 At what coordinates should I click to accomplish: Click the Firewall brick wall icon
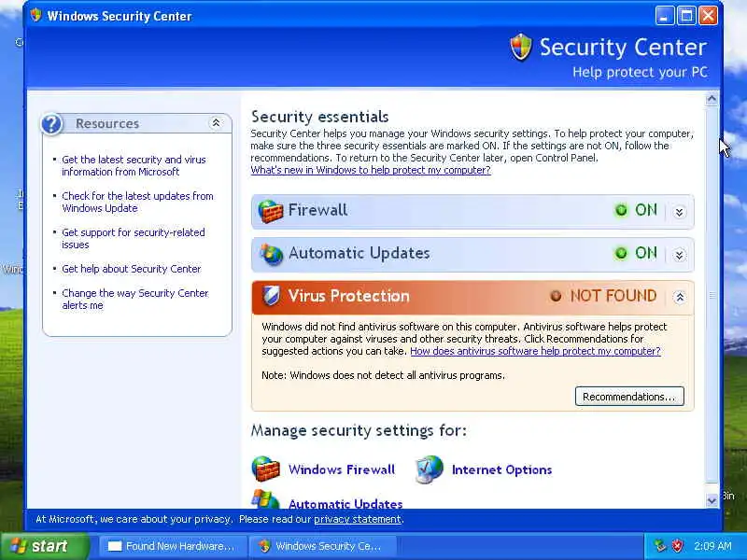tap(270, 211)
